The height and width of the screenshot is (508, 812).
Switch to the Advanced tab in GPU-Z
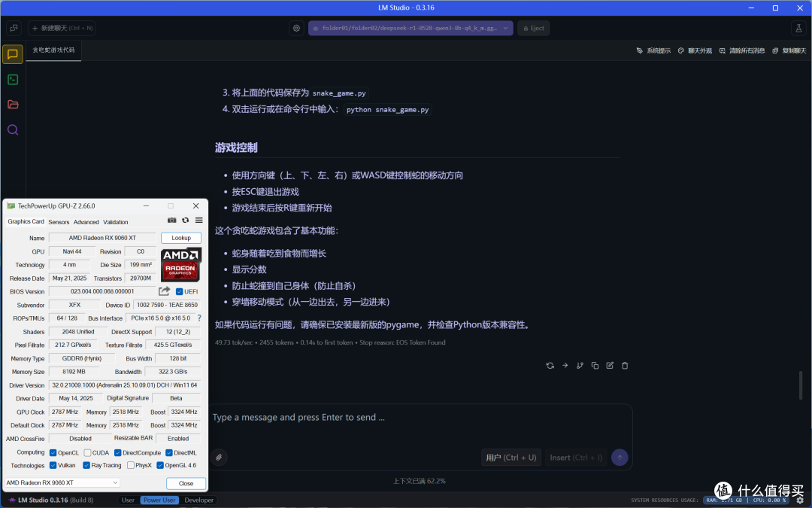click(86, 222)
